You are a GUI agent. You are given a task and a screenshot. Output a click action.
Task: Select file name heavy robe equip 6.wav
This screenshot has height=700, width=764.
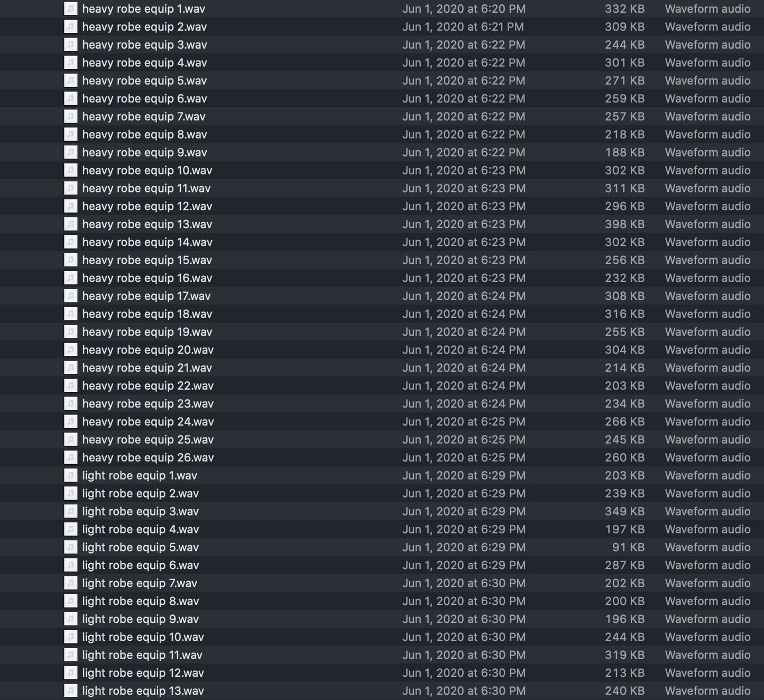pyautogui.click(x=144, y=99)
